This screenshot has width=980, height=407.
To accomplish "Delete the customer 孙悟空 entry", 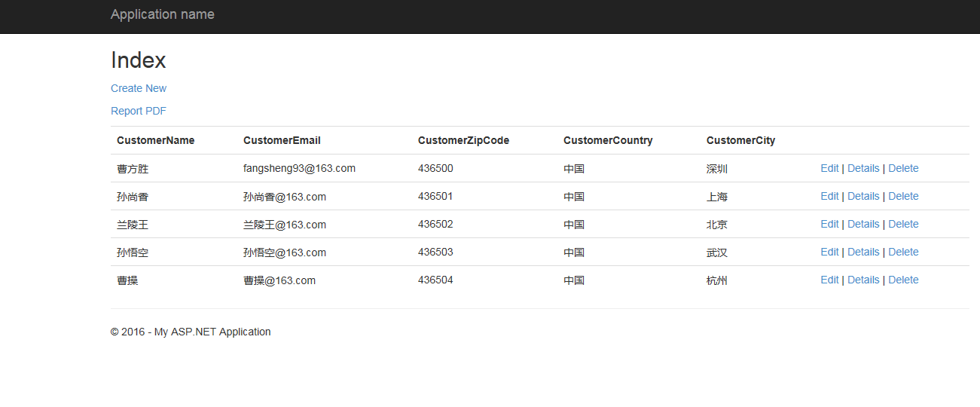I will 903,252.
